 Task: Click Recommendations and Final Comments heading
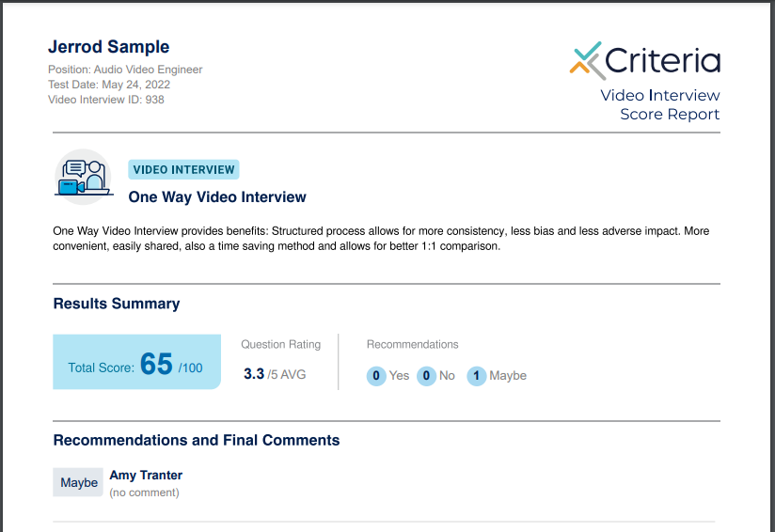tap(197, 440)
